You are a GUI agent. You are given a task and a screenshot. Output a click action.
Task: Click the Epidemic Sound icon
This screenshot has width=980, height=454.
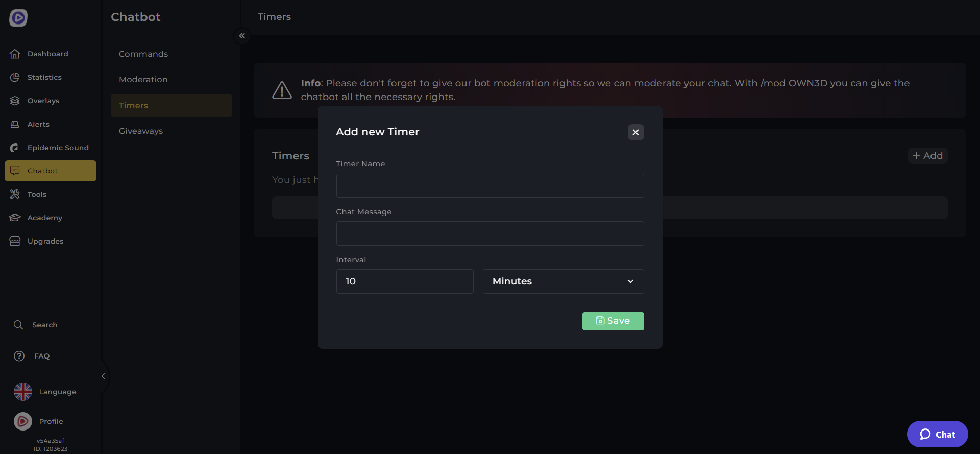click(x=15, y=148)
